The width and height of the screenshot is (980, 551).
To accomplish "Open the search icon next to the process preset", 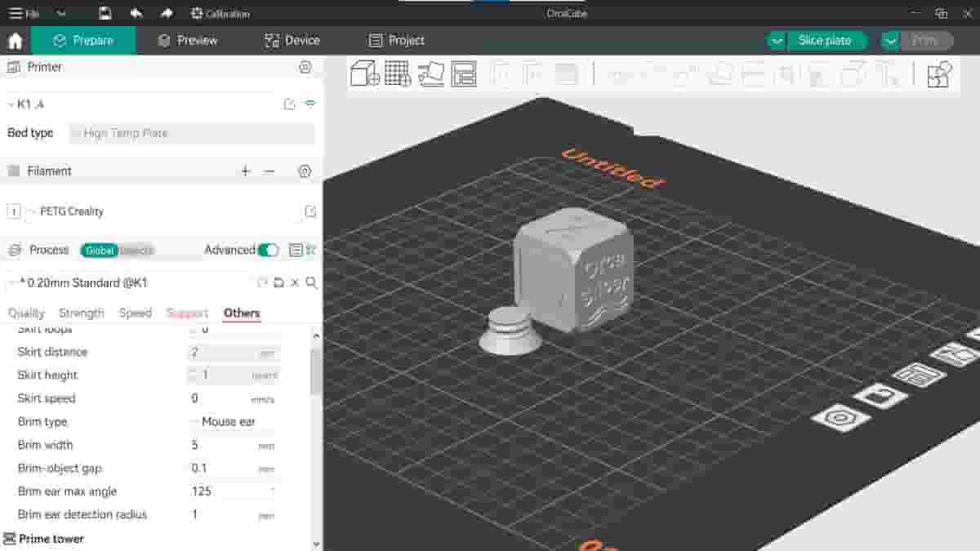I will pyautogui.click(x=311, y=282).
